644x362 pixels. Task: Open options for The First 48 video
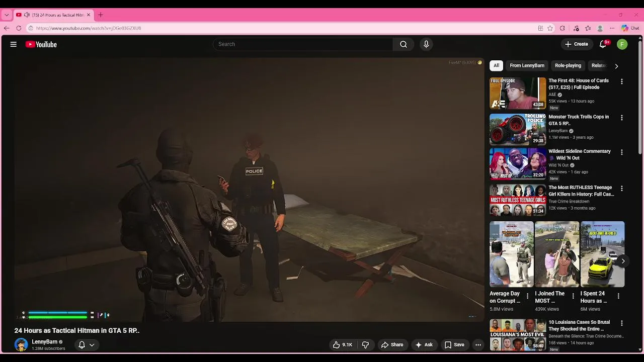(622, 81)
